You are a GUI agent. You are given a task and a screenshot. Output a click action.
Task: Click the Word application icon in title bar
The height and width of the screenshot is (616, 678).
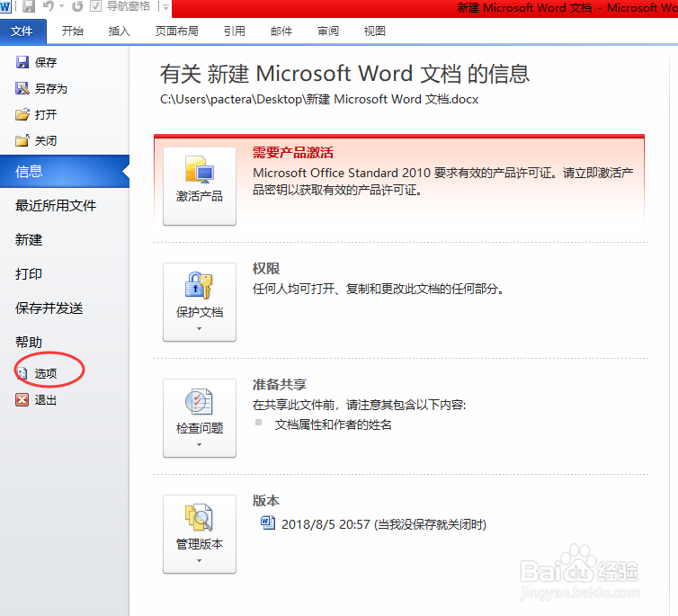[5, 6]
